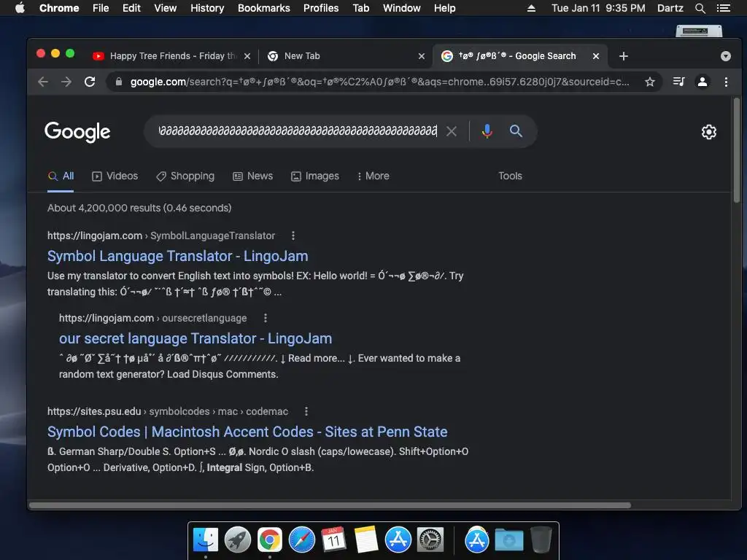Image resolution: width=747 pixels, height=560 pixels.
Task: Open Calendar from the Dock
Action: coord(333,540)
